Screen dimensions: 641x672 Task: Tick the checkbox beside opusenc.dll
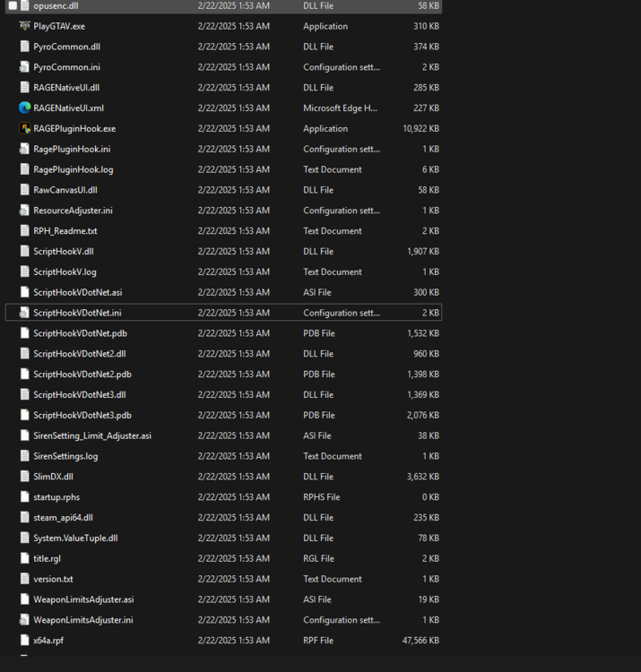tap(13, 5)
